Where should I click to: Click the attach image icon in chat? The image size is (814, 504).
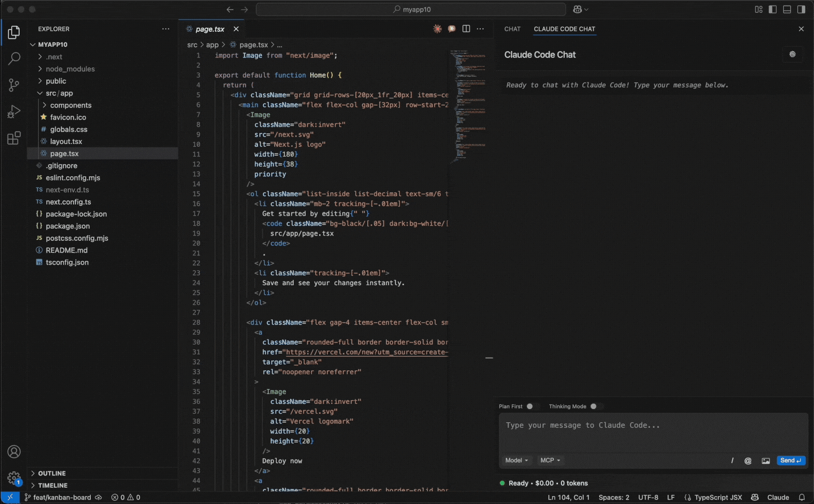pyautogui.click(x=765, y=461)
